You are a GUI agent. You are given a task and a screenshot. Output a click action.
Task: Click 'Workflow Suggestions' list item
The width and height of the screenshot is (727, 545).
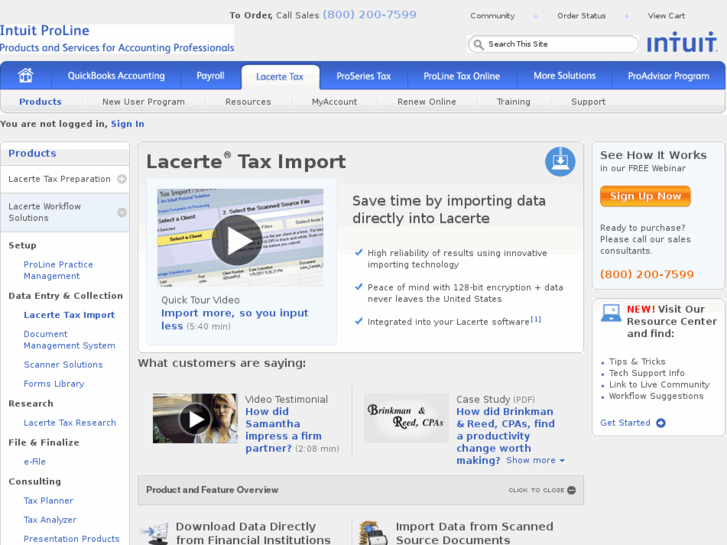(656, 396)
